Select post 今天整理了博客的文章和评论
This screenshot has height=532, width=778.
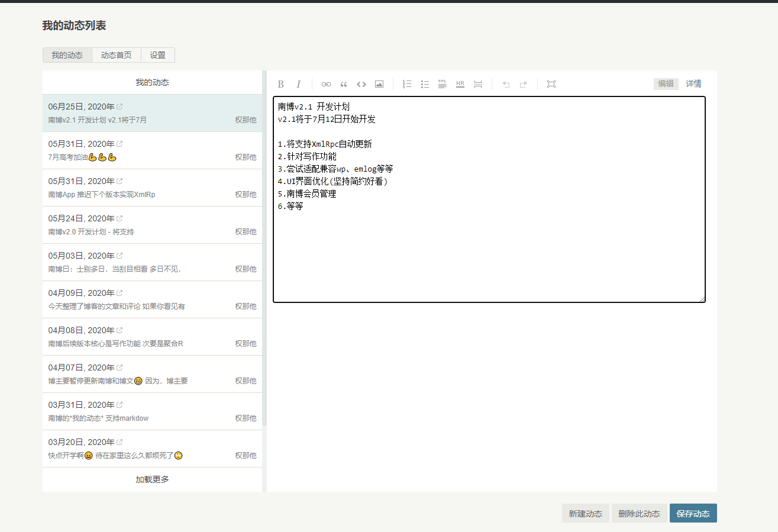(x=152, y=299)
